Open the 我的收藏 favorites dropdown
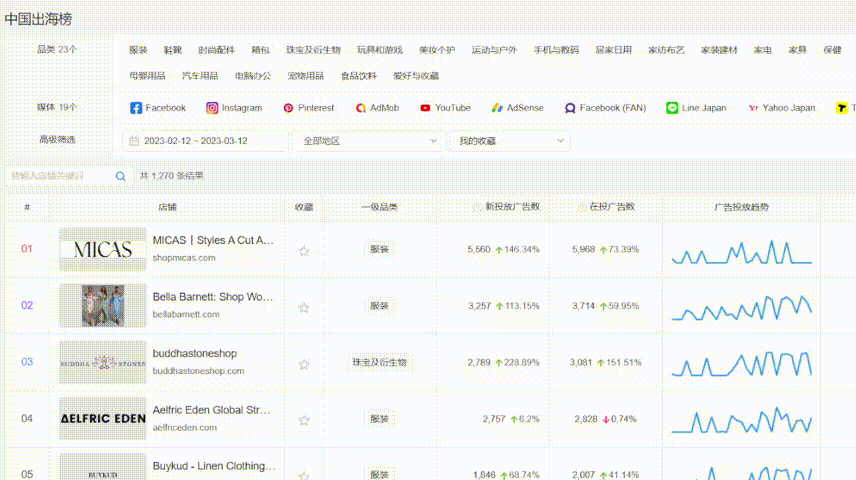Image resolution: width=856 pixels, height=480 pixels. [510, 141]
